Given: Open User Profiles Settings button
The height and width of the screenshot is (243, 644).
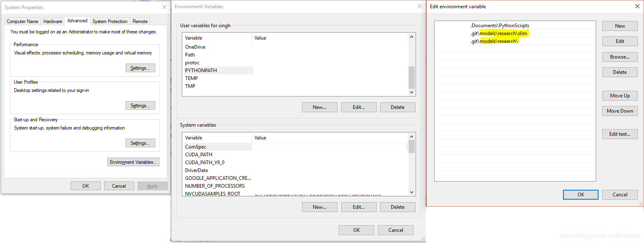Looking at the screenshot, I should coord(140,106).
